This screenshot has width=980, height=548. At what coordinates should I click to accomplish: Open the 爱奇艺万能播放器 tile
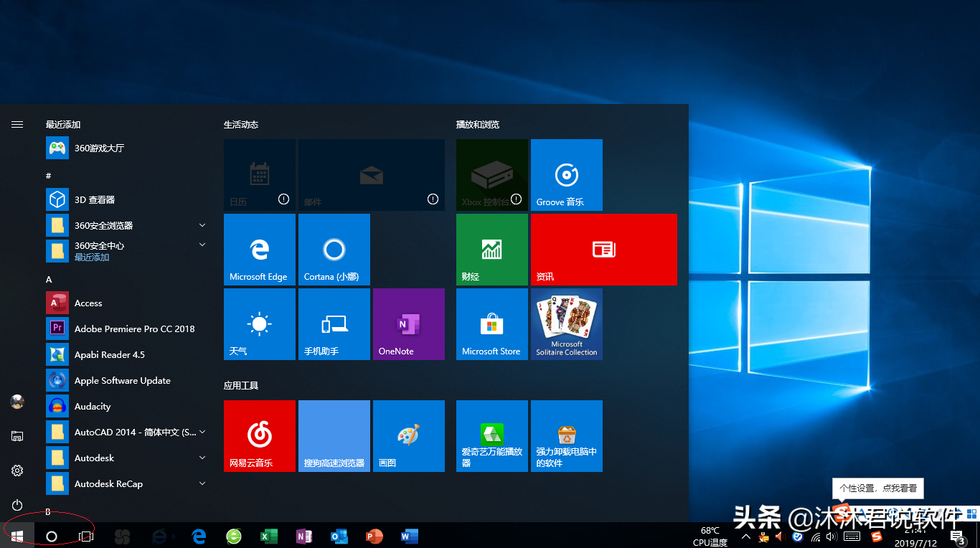pyautogui.click(x=492, y=436)
